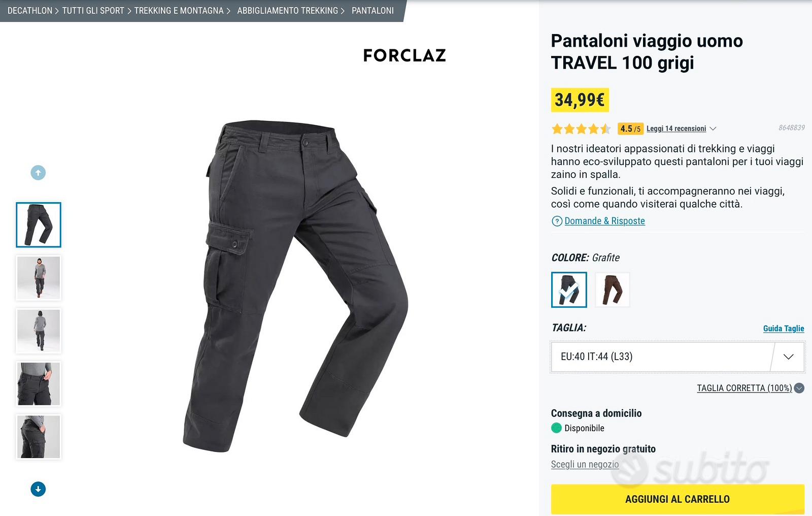Go to TREKKING E MONTAGNA breadcrumb
Screen dimensions: 812x516
pos(179,11)
